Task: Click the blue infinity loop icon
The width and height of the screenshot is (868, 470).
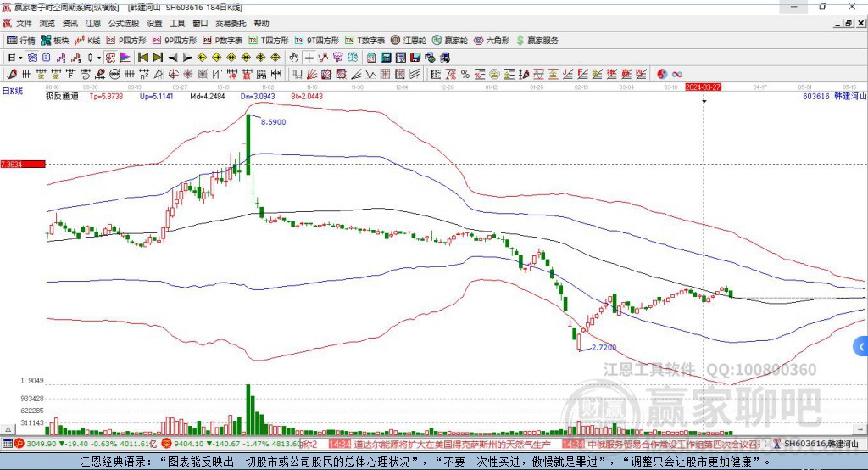Action: click(677, 75)
